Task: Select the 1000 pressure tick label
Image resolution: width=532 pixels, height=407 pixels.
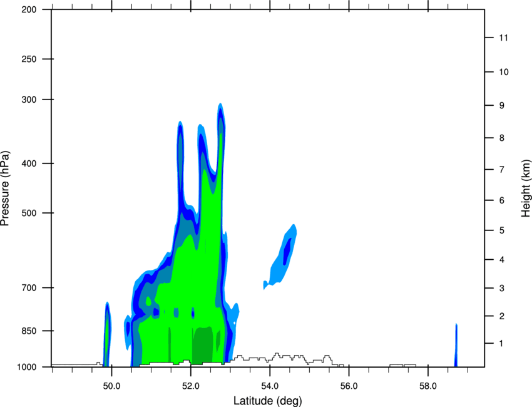Action: pyautogui.click(x=26, y=368)
